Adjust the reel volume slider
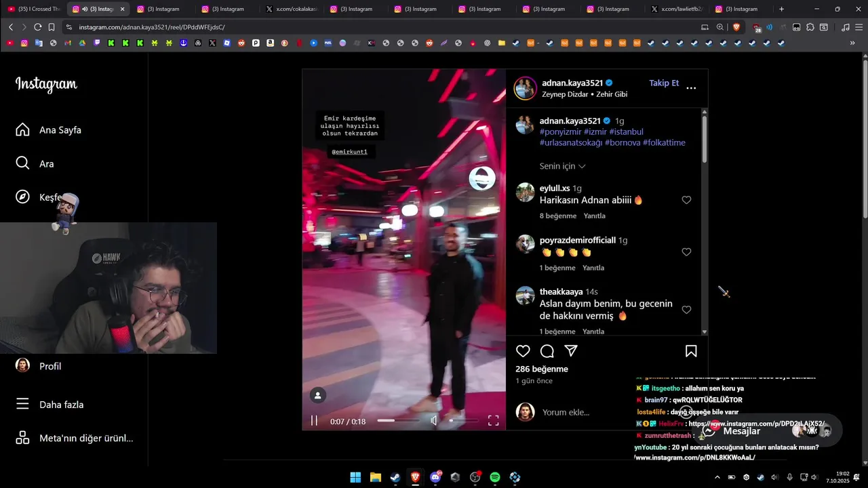 coord(464,421)
